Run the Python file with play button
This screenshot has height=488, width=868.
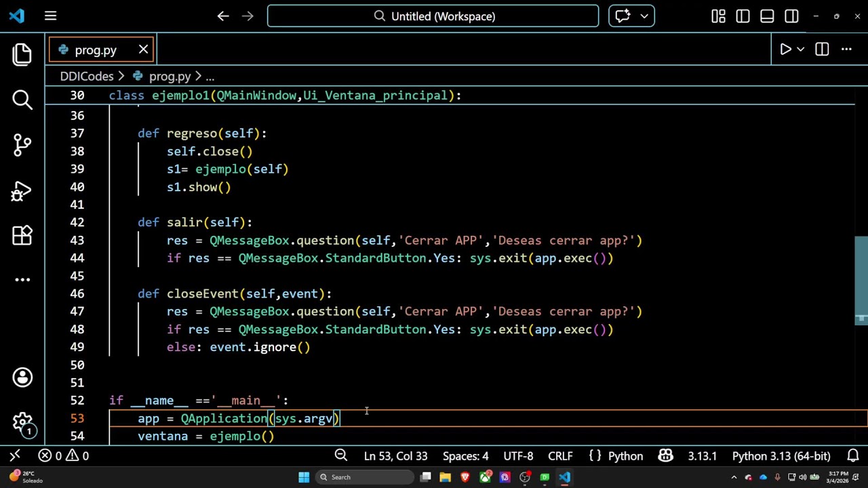pyautogui.click(x=785, y=49)
